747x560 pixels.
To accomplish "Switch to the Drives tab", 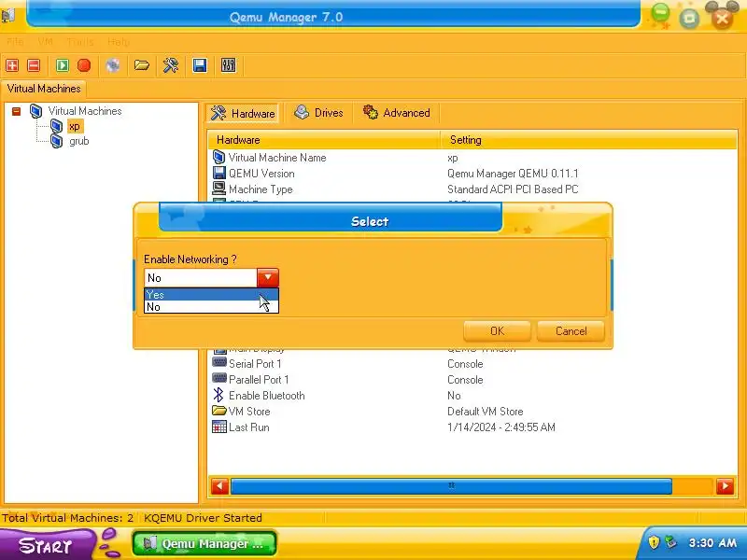I will tap(318, 113).
